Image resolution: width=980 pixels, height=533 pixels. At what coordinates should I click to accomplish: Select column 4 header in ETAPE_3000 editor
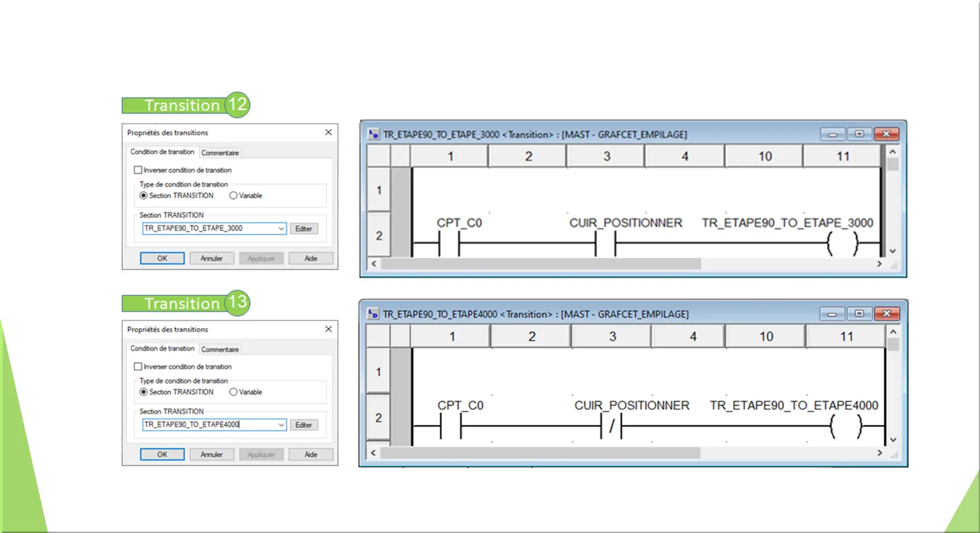coord(685,156)
